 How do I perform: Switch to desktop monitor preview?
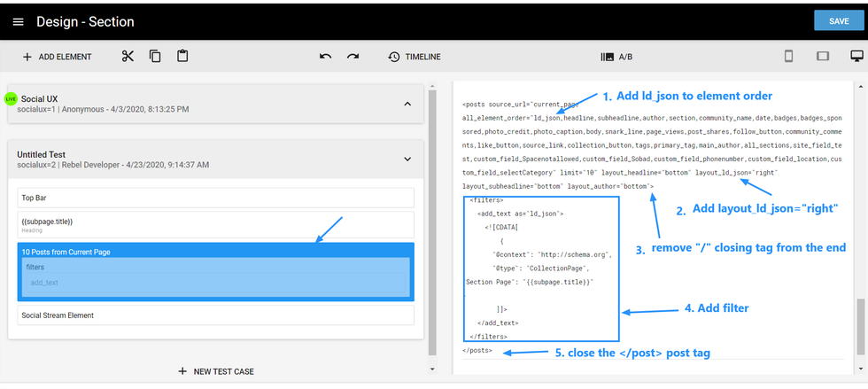[856, 57]
